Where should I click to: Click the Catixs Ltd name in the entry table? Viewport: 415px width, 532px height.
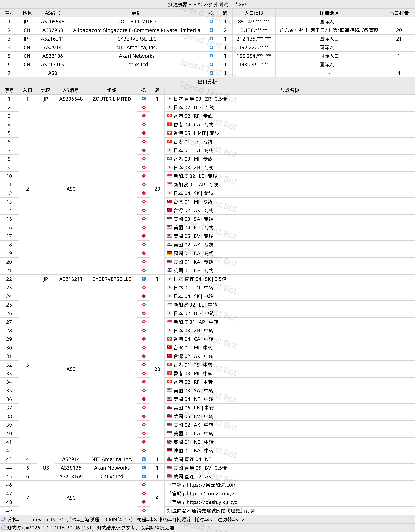click(137, 65)
